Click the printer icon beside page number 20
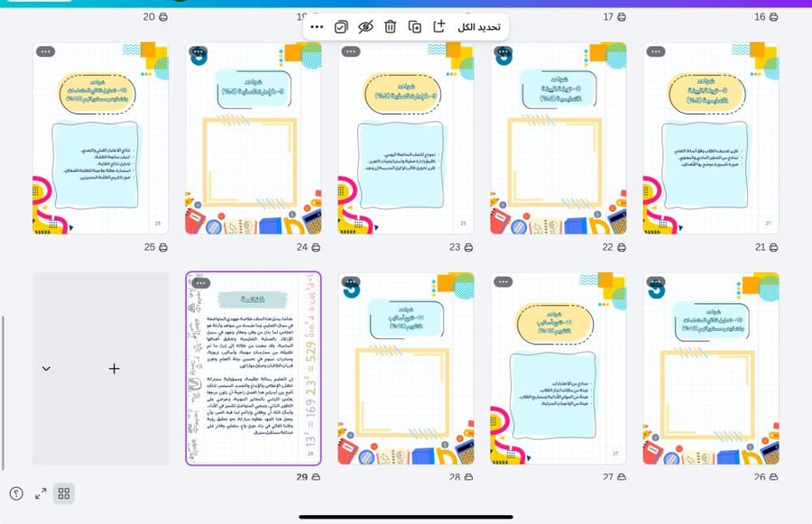Screen dimensions: 812x524 click(162, 17)
